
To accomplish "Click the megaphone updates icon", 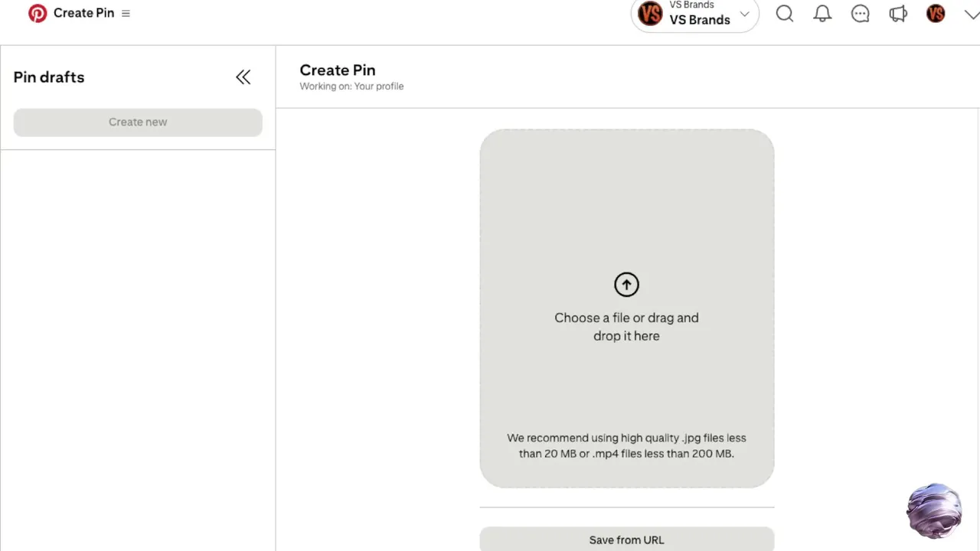I will pyautogui.click(x=898, y=14).
